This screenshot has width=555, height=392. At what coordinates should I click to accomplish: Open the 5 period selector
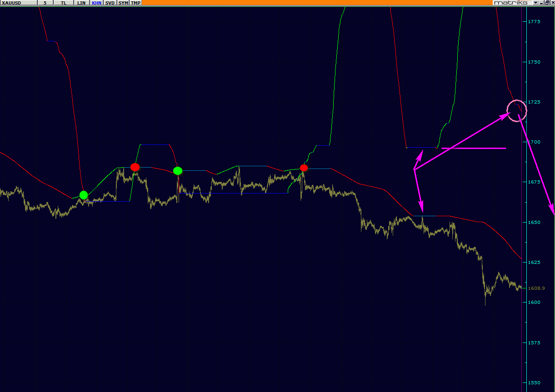coord(45,3)
